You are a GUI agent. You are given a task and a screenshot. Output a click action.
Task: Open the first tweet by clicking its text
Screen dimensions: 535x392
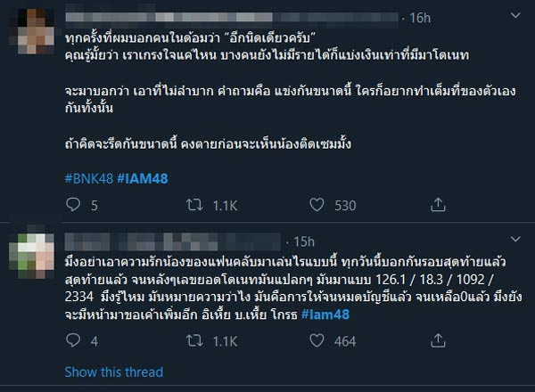(267, 105)
